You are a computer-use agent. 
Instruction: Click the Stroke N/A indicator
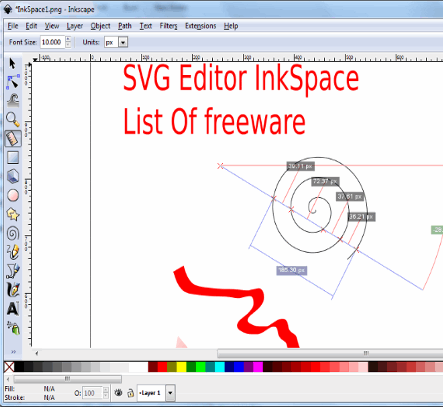pos(49,397)
